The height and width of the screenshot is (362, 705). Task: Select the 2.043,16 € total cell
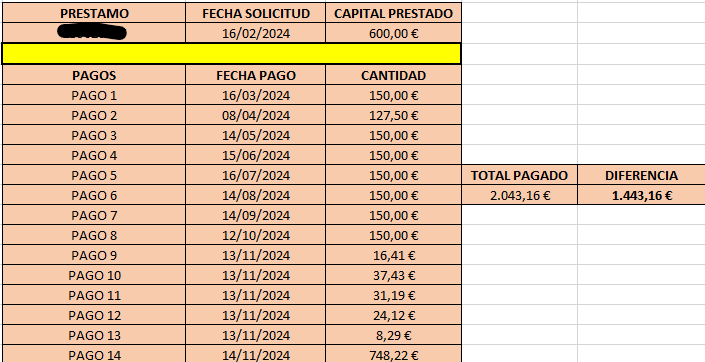(519, 195)
